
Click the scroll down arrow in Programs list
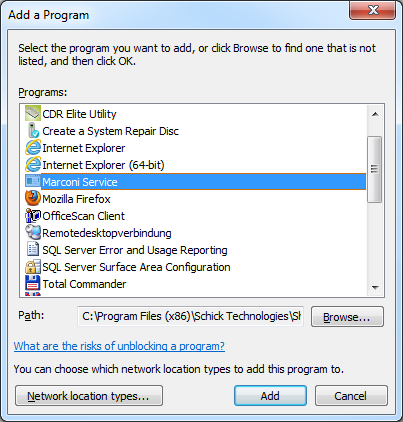(x=375, y=287)
